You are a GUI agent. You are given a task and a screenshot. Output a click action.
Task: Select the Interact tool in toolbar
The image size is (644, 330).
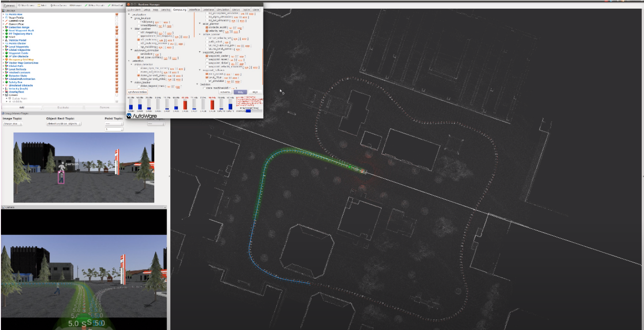8,5
